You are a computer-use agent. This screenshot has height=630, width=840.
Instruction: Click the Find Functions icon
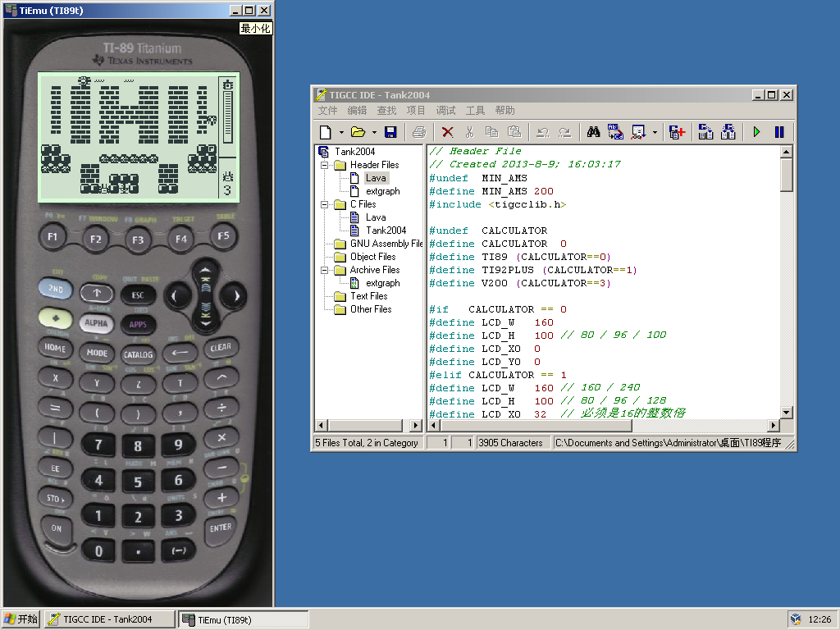tap(638, 132)
